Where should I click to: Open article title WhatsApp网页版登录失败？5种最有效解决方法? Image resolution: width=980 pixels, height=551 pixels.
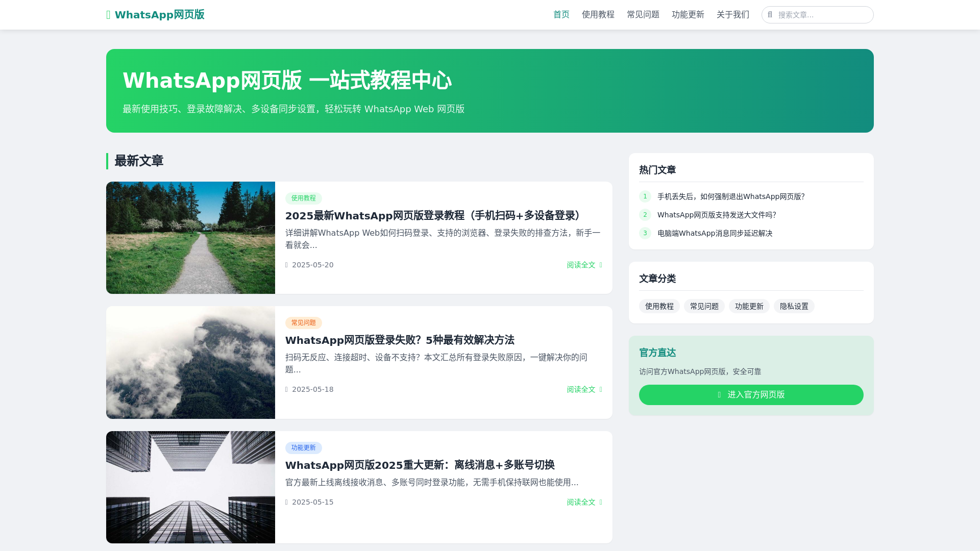(x=400, y=340)
